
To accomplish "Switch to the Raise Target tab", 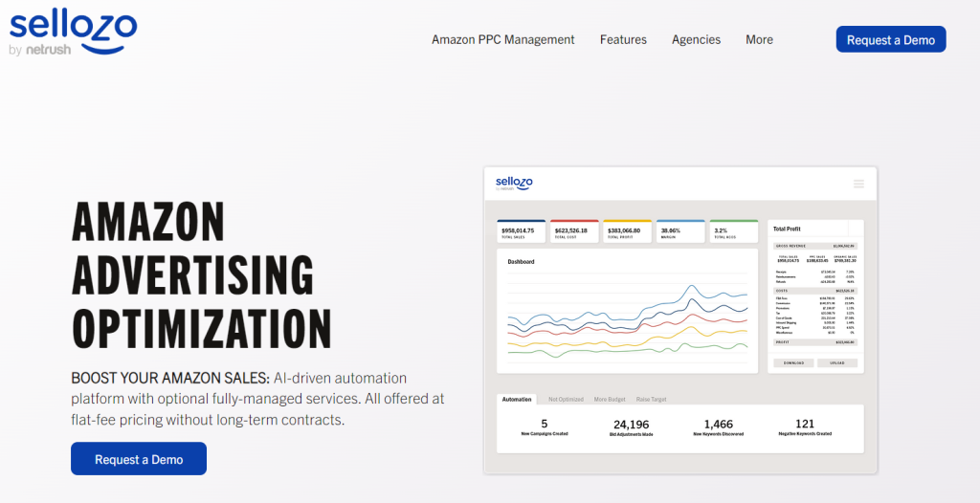I will click(651, 399).
